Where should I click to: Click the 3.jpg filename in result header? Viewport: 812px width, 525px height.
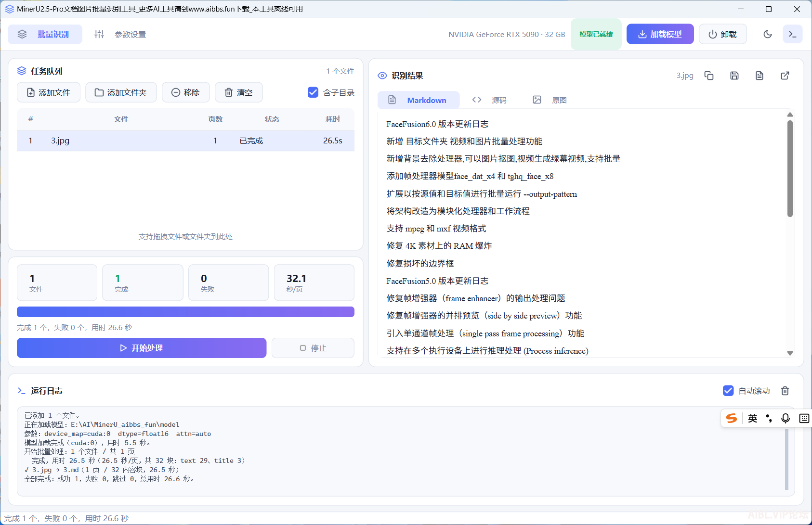685,76
